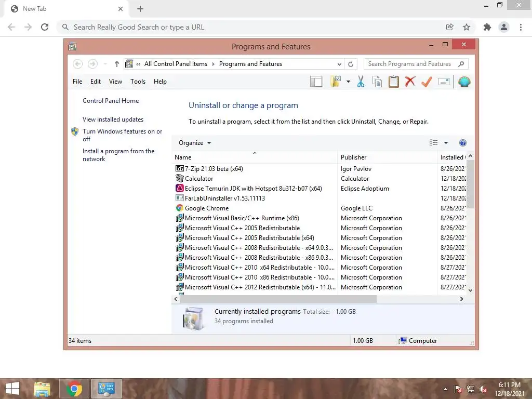Open Chrome Extensions puzzle icon
The image size is (532, 399).
pos(487,27)
